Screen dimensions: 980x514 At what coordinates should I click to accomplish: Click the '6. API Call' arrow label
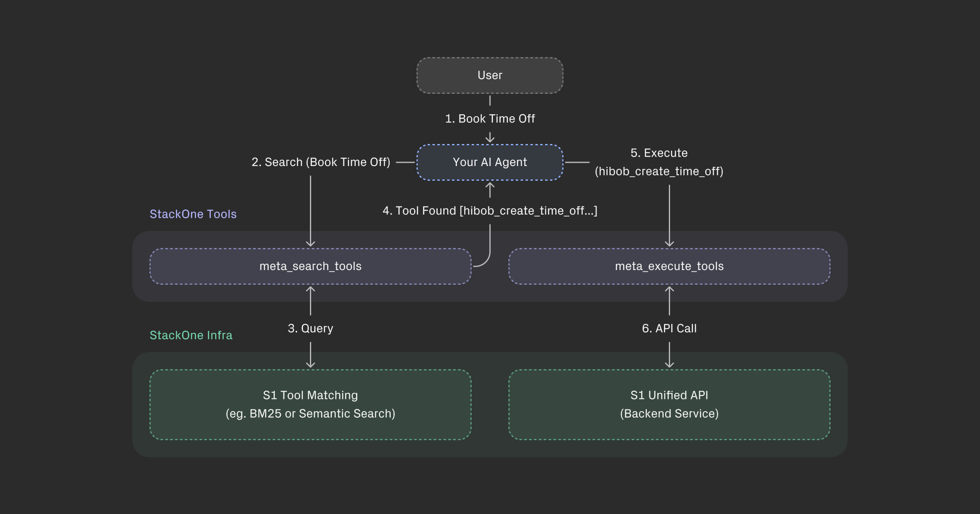[670, 328]
